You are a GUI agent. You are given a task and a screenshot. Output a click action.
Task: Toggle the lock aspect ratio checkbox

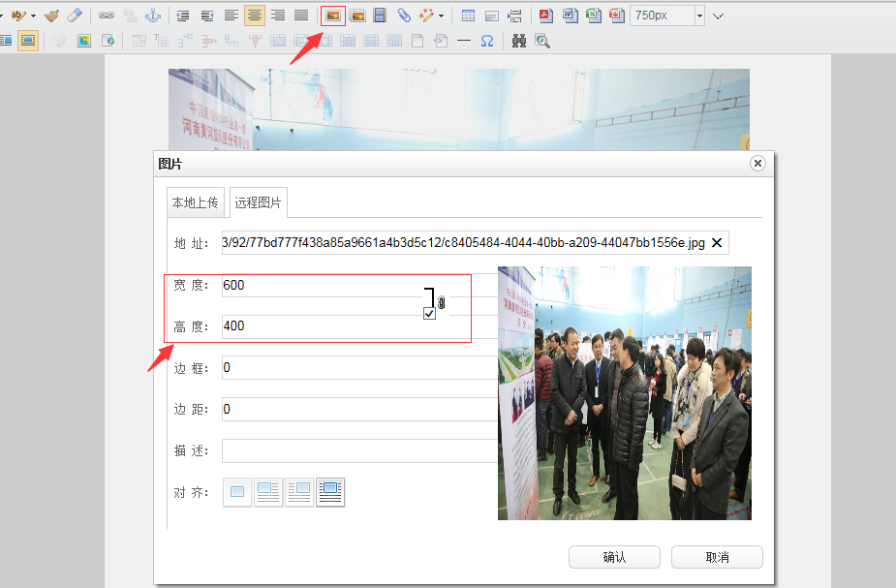click(429, 313)
